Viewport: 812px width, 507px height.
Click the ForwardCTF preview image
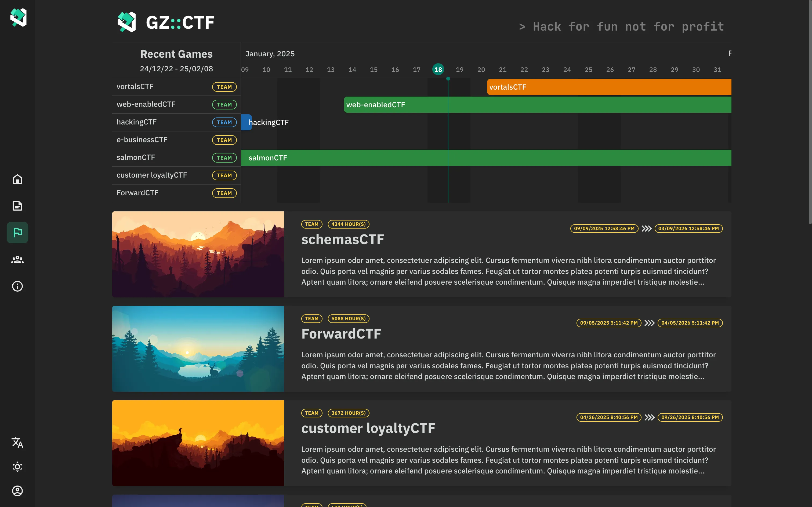(198, 349)
